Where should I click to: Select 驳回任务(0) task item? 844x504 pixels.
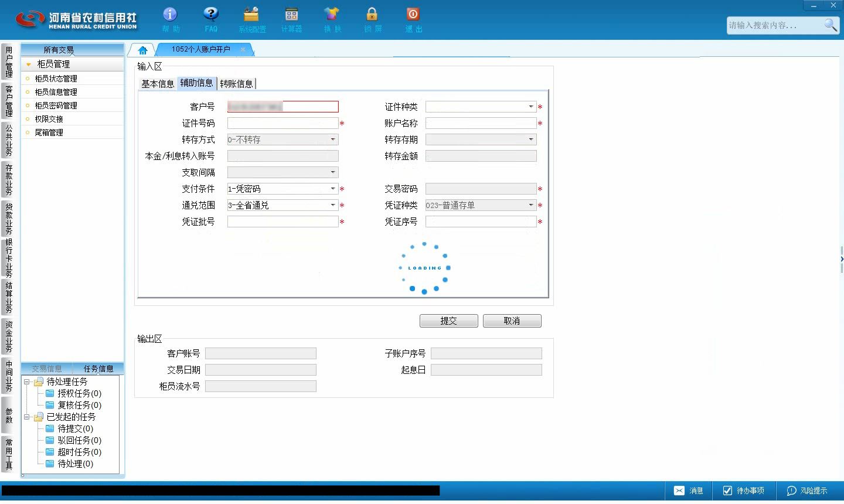point(79,440)
